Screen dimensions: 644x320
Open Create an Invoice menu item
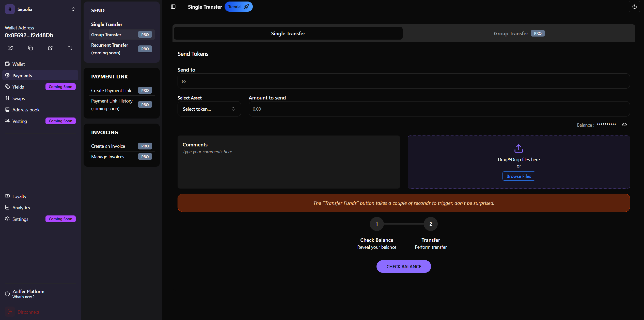(x=108, y=146)
